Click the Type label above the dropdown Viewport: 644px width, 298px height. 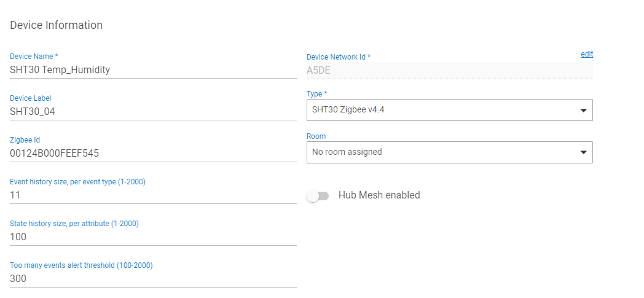(x=316, y=94)
